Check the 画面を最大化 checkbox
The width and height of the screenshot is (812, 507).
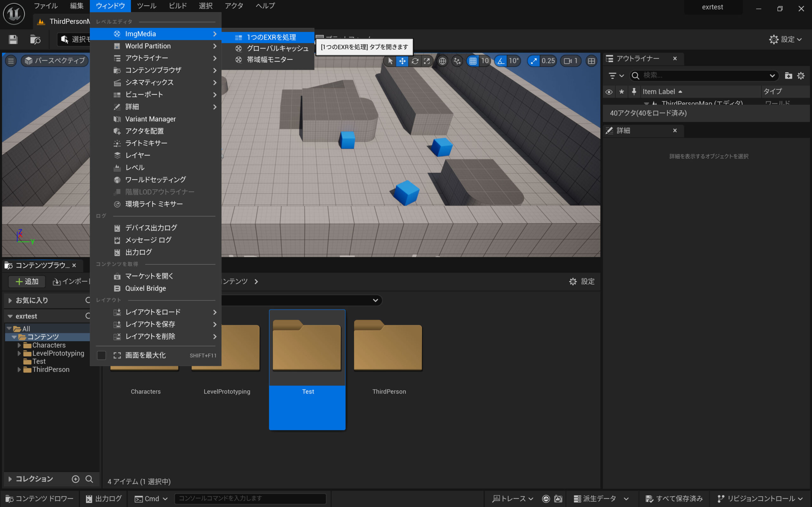(101, 355)
